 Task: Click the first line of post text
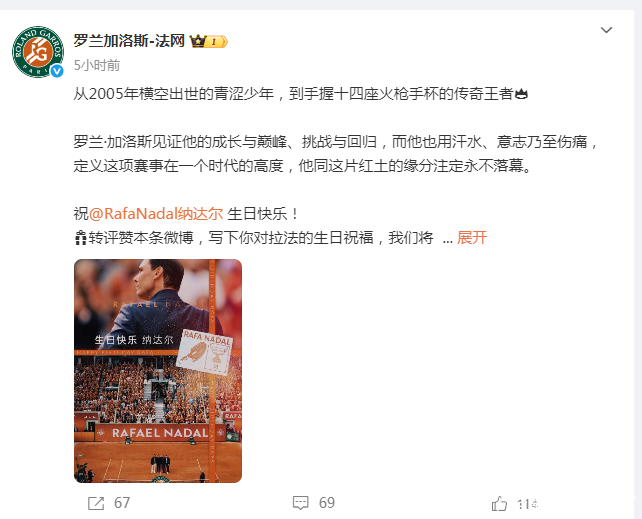click(x=301, y=94)
